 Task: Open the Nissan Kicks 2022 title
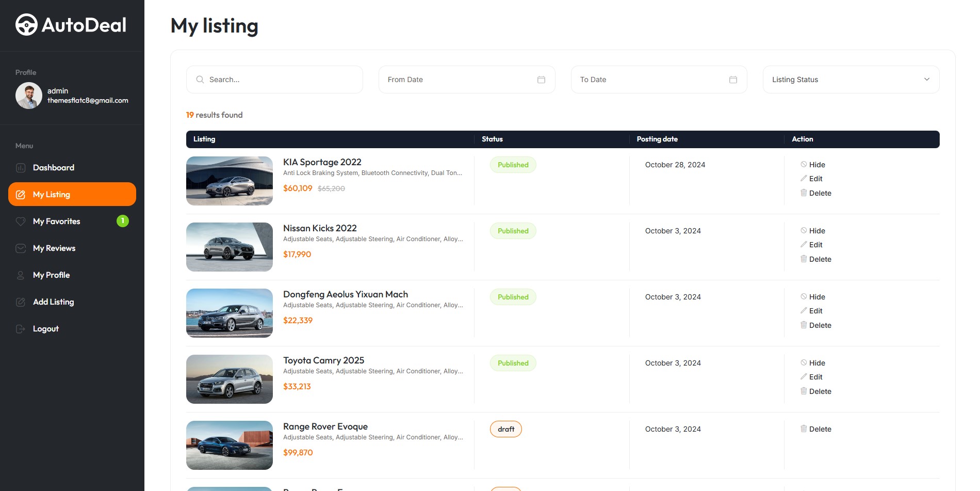[x=320, y=228]
